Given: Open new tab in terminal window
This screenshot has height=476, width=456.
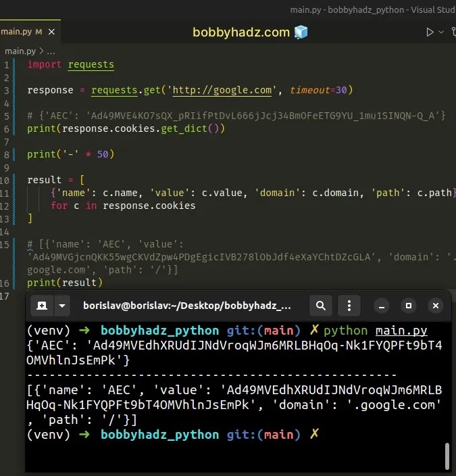Looking at the screenshot, I should (42, 306).
